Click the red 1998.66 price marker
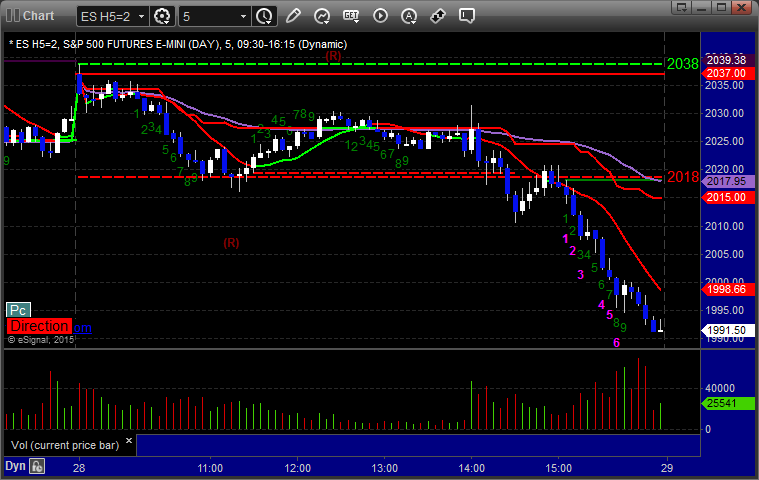Screen dimensions: 759x480 727,289
